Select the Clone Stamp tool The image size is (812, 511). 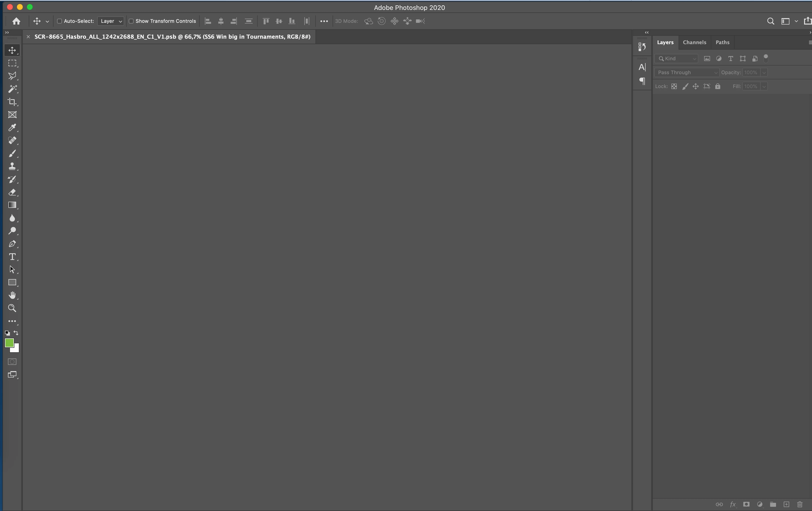pyautogui.click(x=12, y=166)
